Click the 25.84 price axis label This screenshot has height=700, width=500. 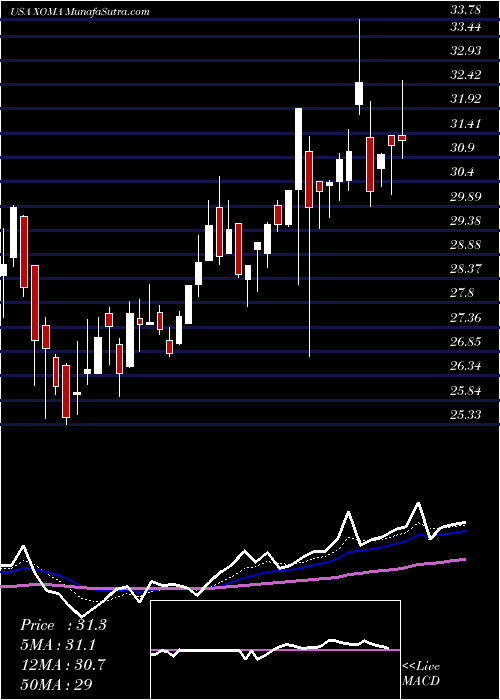coord(465,391)
